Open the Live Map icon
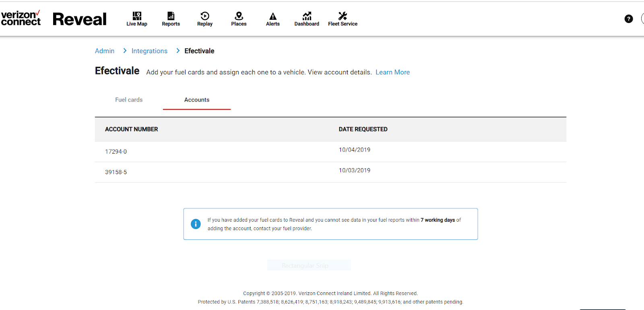This screenshot has height=310, width=644. (137, 16)
